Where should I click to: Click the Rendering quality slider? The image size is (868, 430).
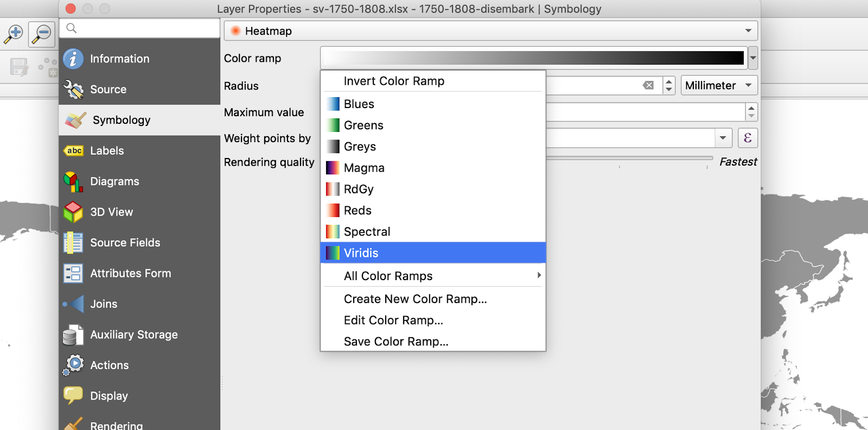(x=629, y=159)
